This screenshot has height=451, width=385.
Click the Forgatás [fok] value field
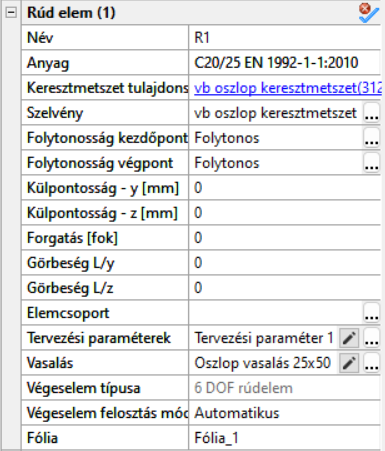point(285,238)
